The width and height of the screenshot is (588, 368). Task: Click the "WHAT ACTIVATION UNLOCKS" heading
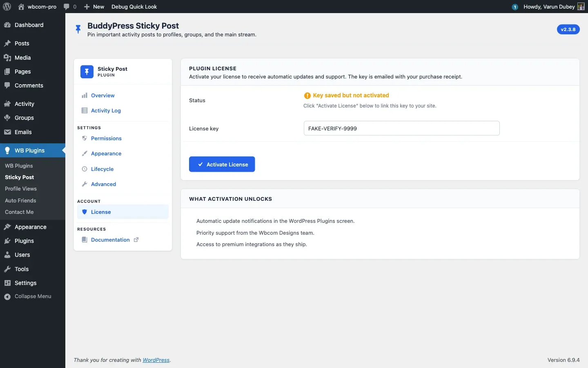click(230, 199)
